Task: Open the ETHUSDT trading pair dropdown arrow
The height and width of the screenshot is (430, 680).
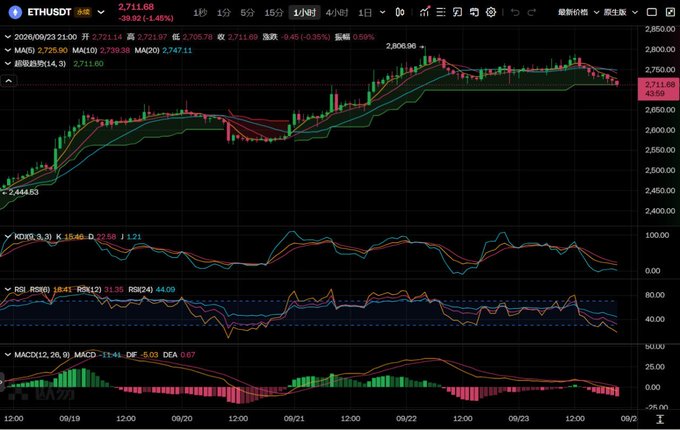Action: tap(101, 12)
